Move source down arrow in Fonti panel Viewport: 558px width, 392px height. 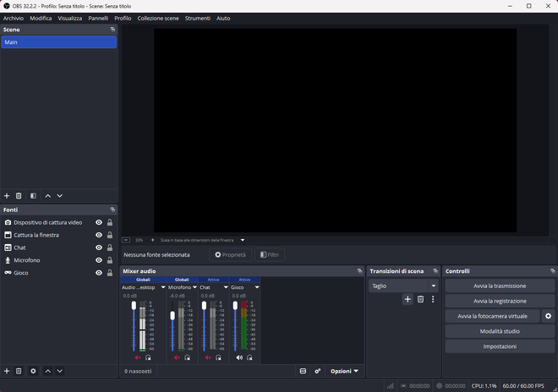click(60, 371)
